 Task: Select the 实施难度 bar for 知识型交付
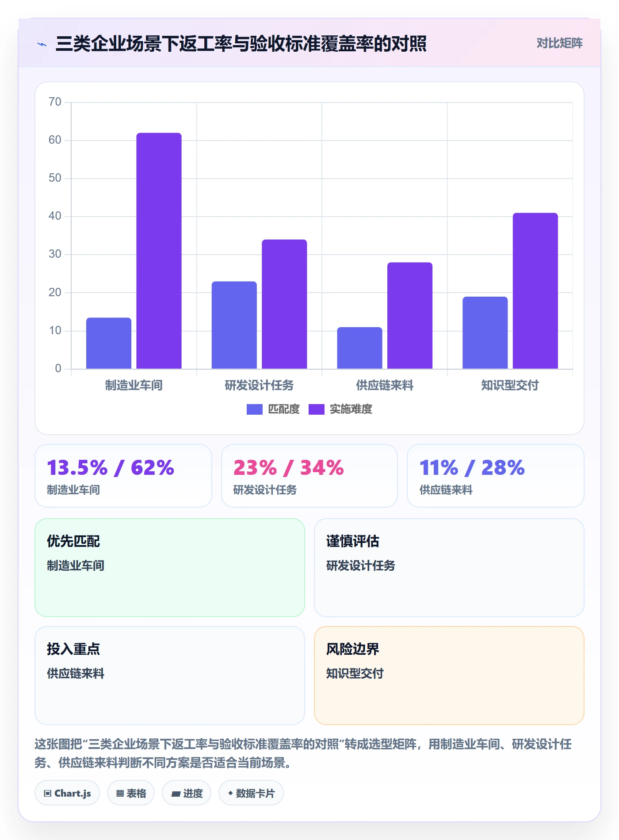pos(535,291)
